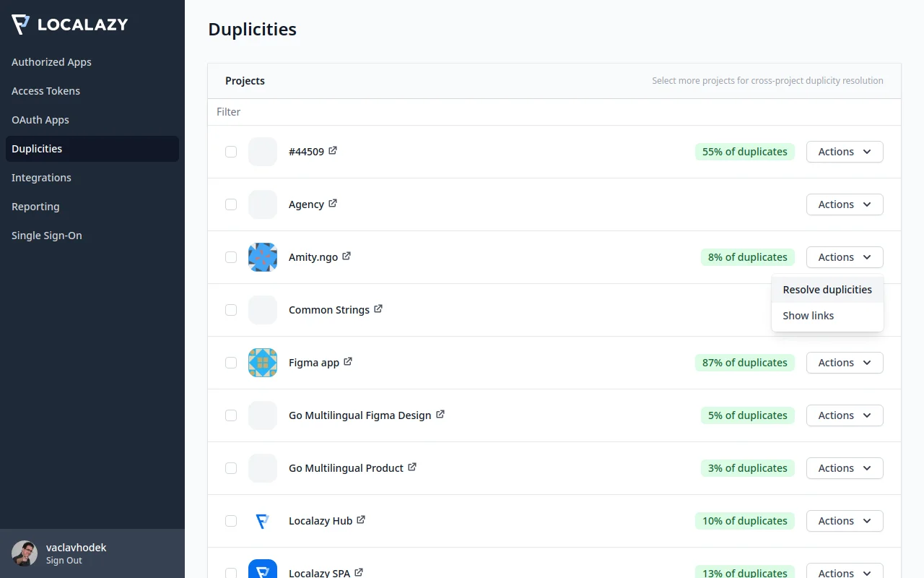This screenshot has width=924, height=578.
Task: Click the Localazy SPA project icon
Action: click(262, 571)
